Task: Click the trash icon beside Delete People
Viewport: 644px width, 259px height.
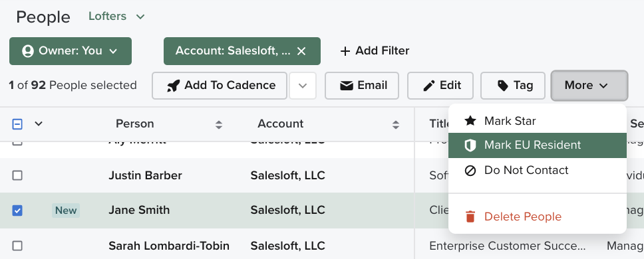Action: tap(470, 216)
